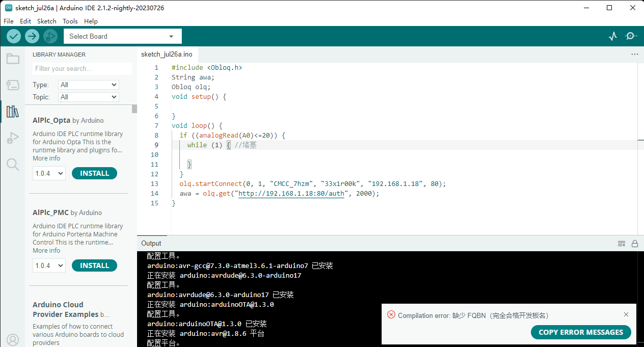The width and height of the screenshot is (644, 347).
Task: Dismiss the compilation error notification
Action: click(x=626, y=314)
